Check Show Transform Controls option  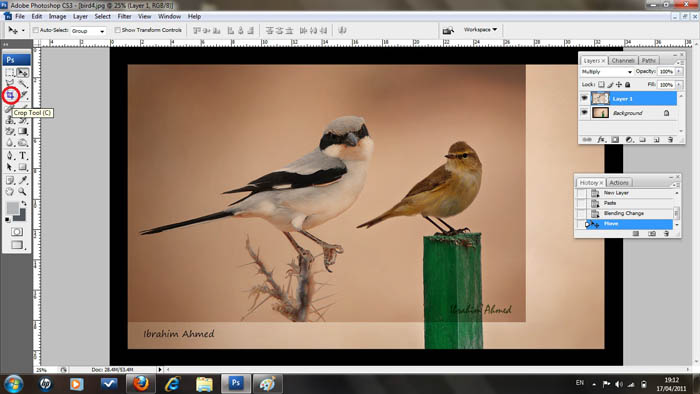[x=117, y=30]
